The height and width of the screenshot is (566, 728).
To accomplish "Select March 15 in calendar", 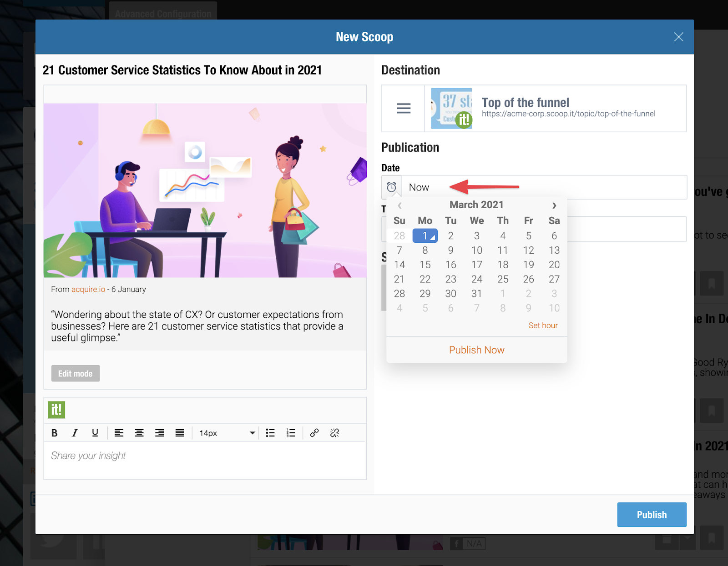I will (x=425, y=265).
